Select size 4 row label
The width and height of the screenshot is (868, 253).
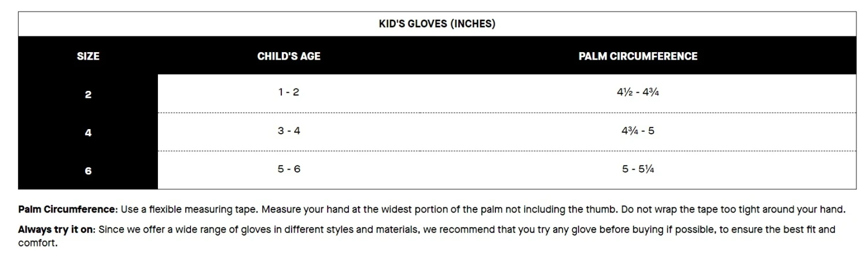[88, 133]
